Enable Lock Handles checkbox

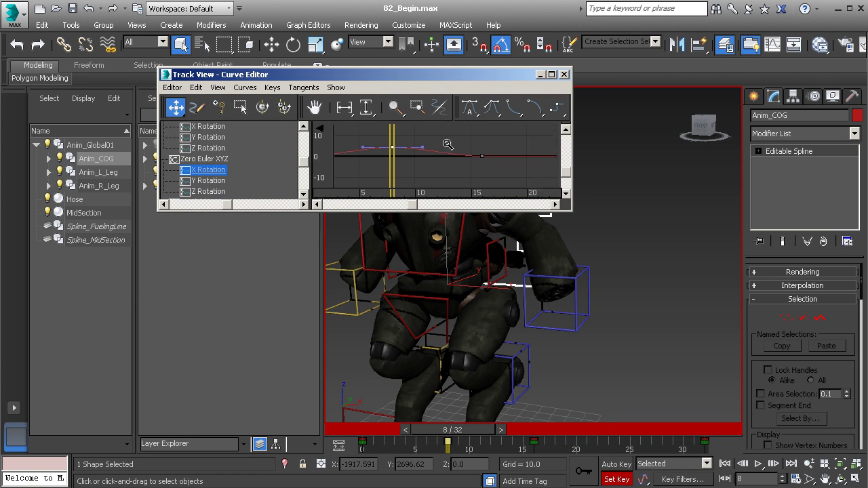[x=768, y=370]
